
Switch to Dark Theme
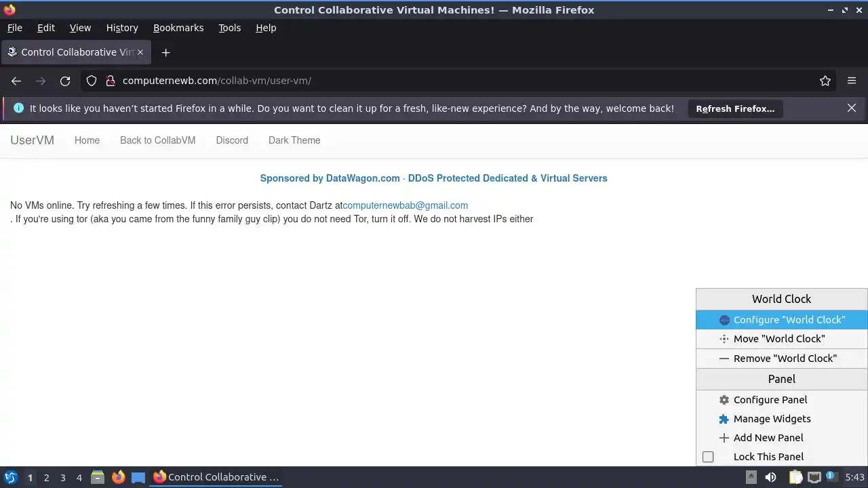(294, 140)
